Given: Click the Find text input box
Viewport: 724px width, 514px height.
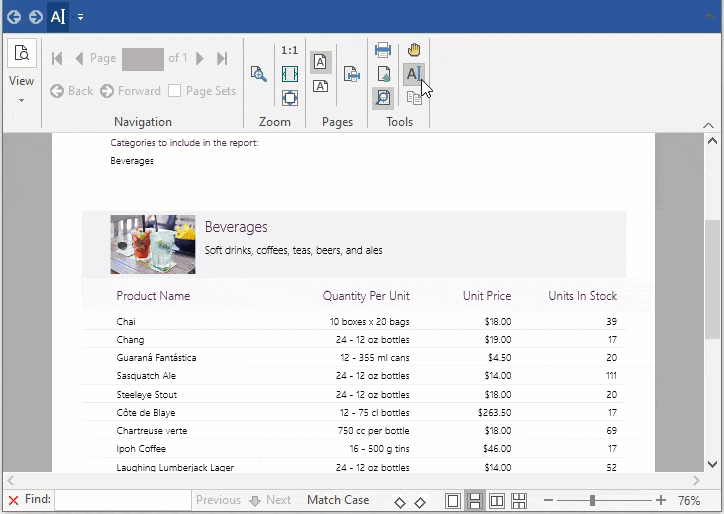Looking at the screenshot, I should pyautogui.click(x=122, y=500).
